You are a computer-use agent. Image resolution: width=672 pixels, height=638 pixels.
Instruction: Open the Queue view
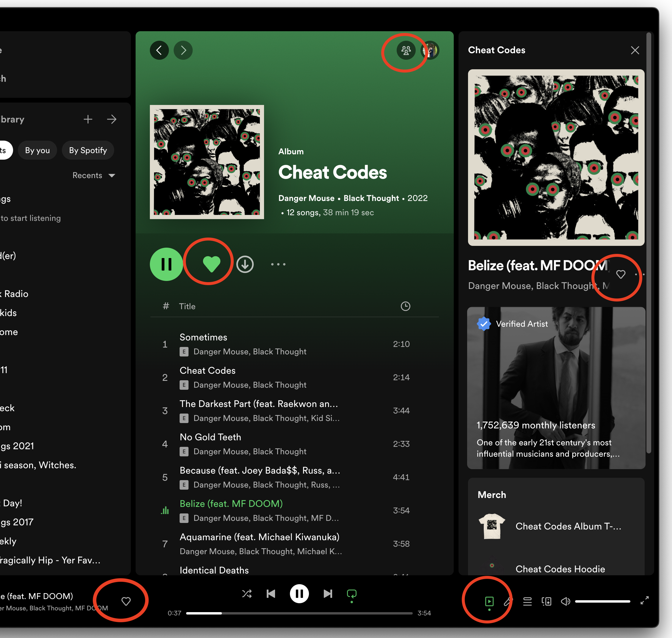click(527, 601)
